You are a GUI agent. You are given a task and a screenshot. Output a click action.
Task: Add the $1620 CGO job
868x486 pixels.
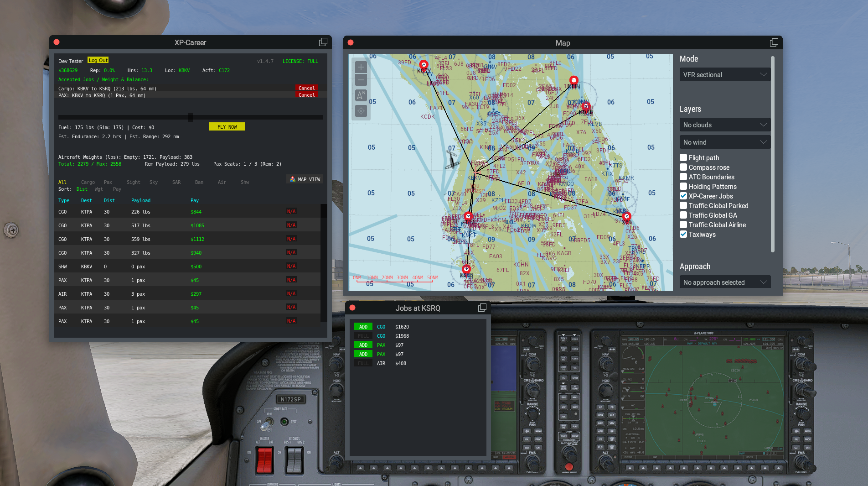tap(363, 327)
